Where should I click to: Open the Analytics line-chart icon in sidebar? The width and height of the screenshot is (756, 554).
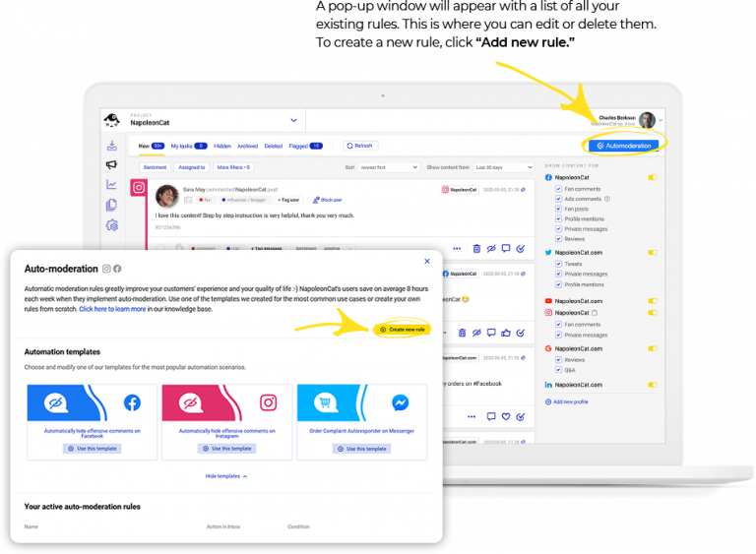pyautogui.click(x=111, y=184)
